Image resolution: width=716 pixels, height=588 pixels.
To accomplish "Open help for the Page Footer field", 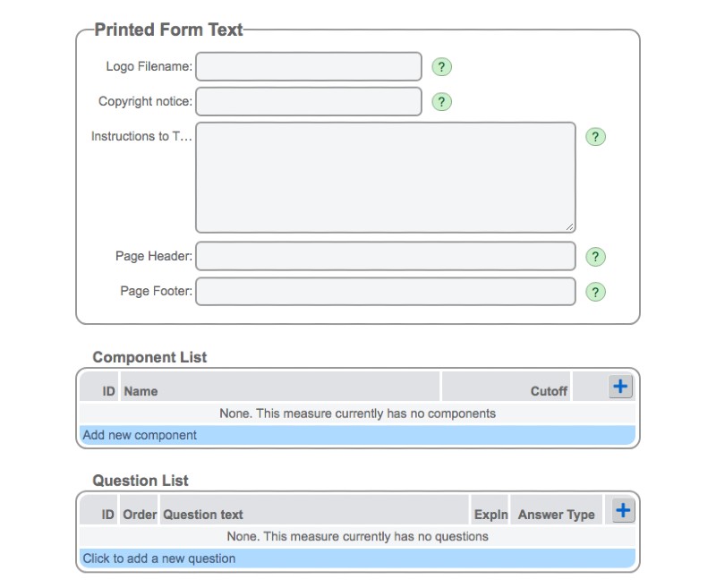I will pyautogui.click(x=595, y=291).
